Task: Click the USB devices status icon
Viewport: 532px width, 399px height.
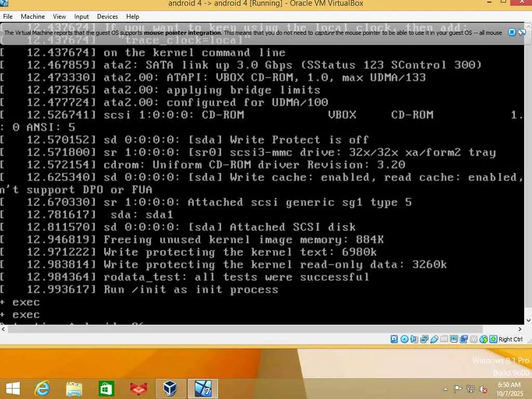Action: [434, 339]
